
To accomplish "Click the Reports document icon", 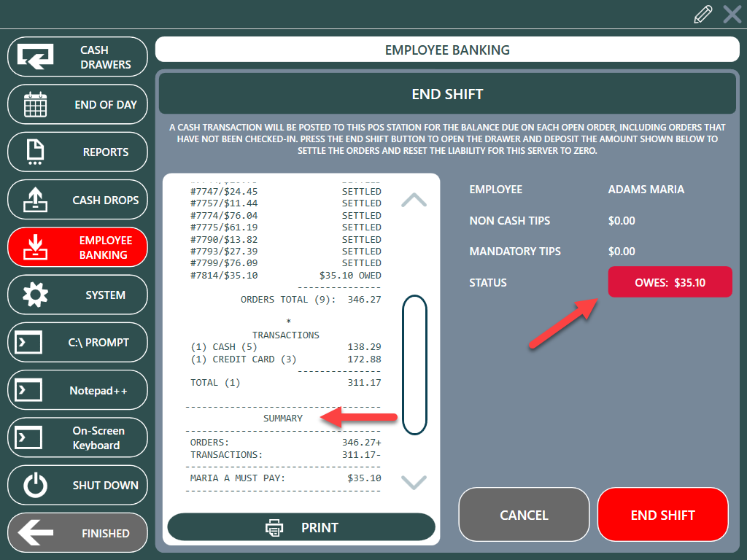I will (x=35, y=152).
